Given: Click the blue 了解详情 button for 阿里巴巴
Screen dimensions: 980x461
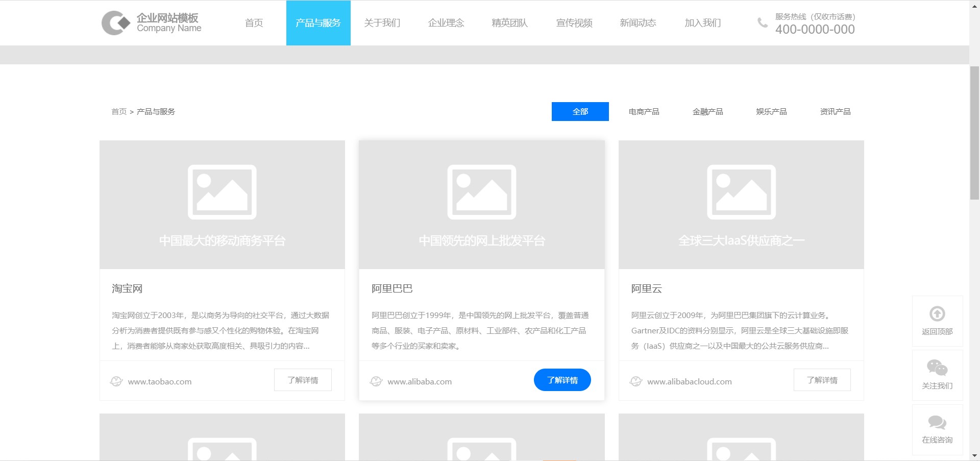Looking at the screenshot, I should [x=562, y=380].
